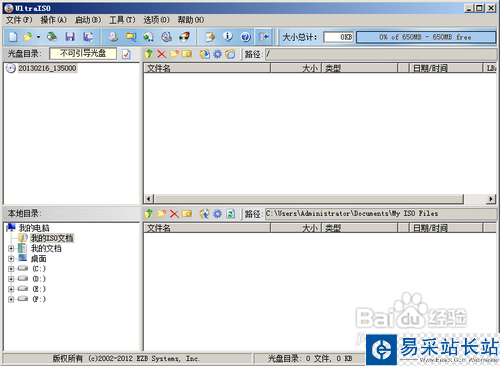500x366 pixels.
Task: Expand the 我的文档 tree node
Action: [11, 249]
